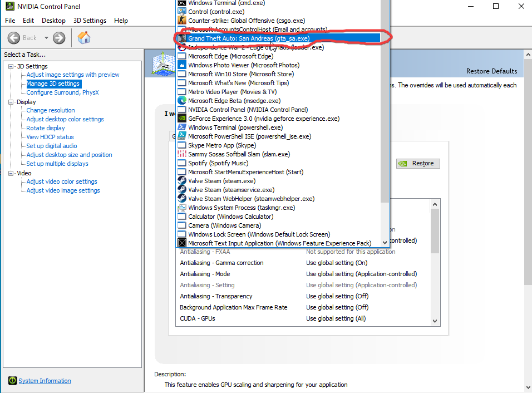This screenshot has width=532, height=393.
Task: Click the settings list scrollbar thumb
Action: (x=435, y=231)
